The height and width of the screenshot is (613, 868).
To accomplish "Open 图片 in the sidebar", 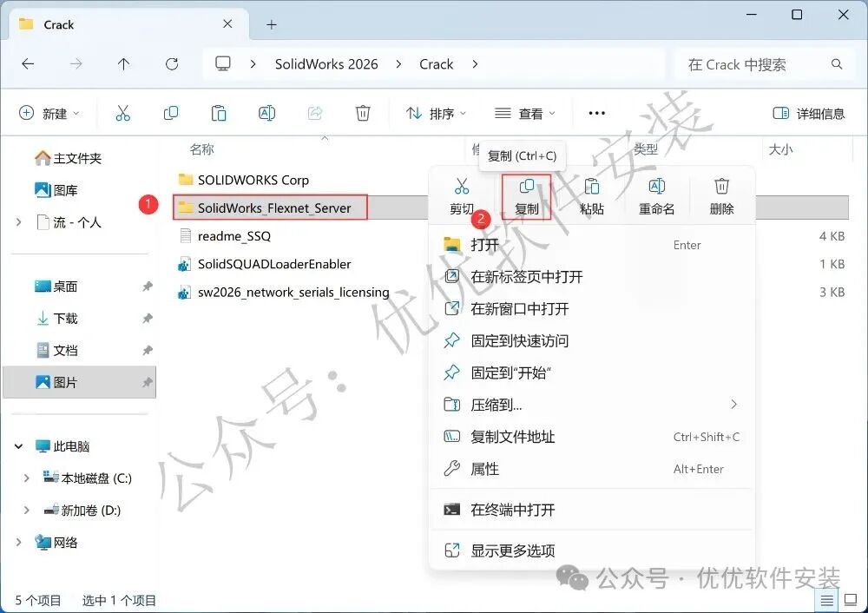I will pyautogui.click(x=80, y=383).
